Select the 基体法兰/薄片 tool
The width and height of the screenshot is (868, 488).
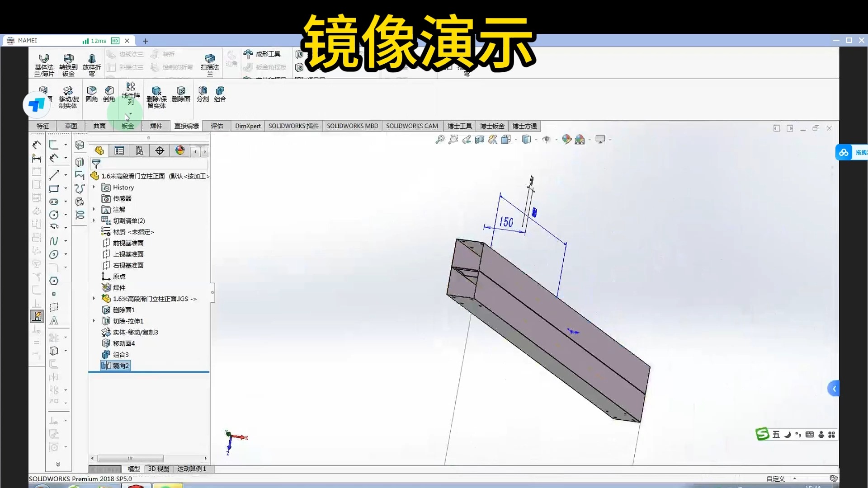[x=43, y=63]
